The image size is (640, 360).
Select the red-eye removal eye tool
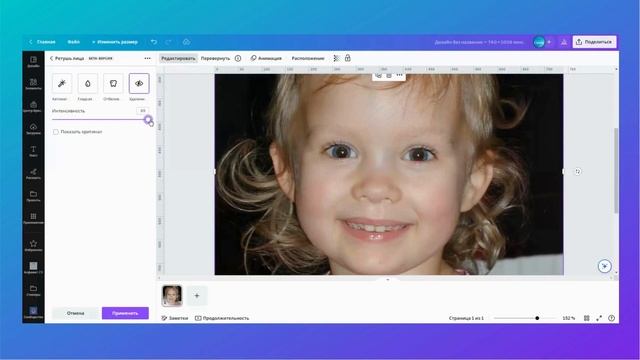pyautogui.click(x=139, y=83)
